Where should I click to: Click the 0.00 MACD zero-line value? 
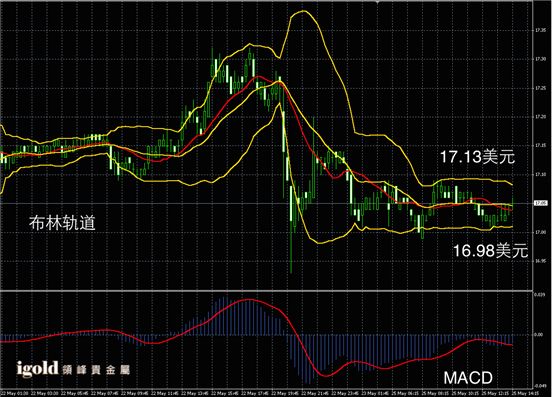click(x=539, y=335)
